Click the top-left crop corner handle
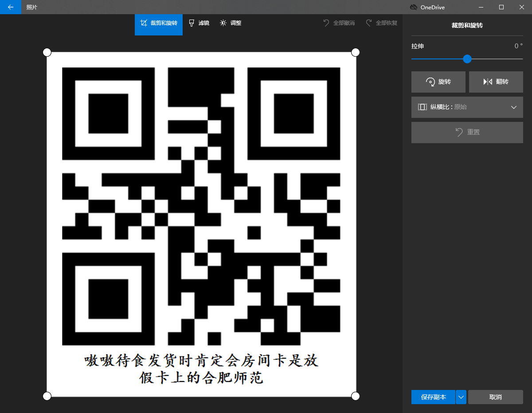Image resolution: width=532 pixels, height=413 pixels. (x=47, y=52)
